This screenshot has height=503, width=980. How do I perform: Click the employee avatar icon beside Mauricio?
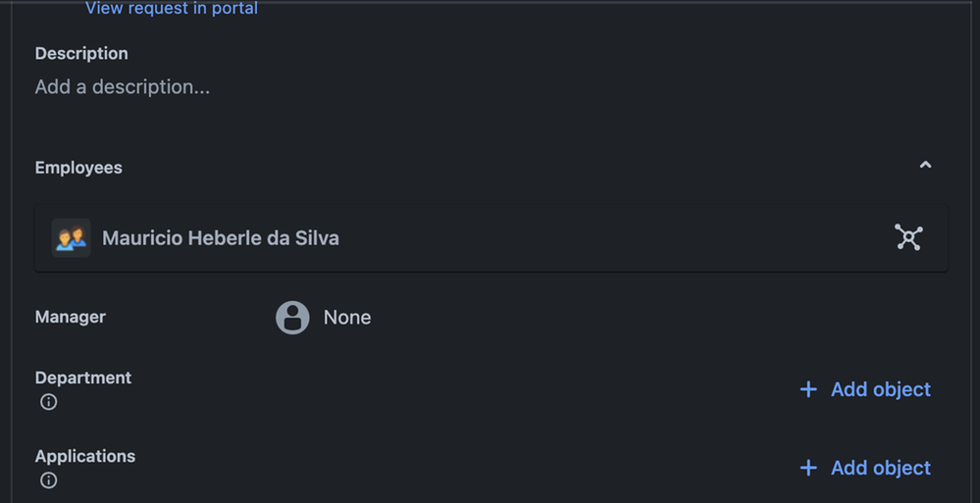[72, 238]
